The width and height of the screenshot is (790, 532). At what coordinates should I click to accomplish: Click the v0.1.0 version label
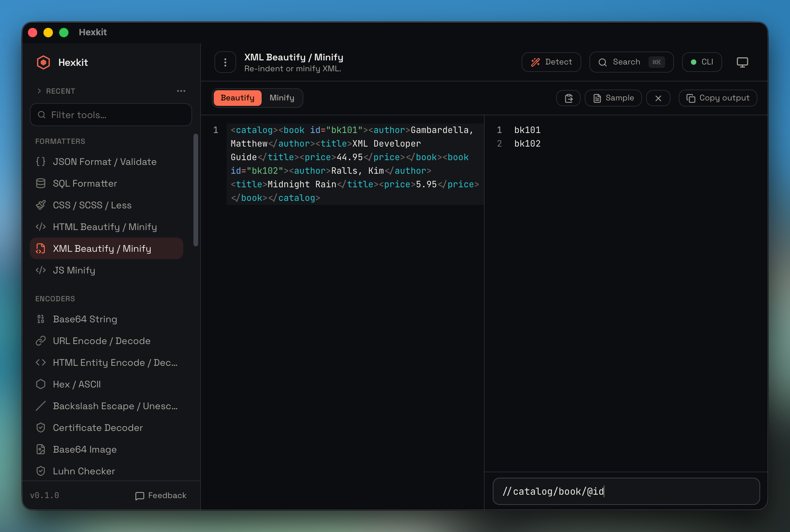coord(44,496)
